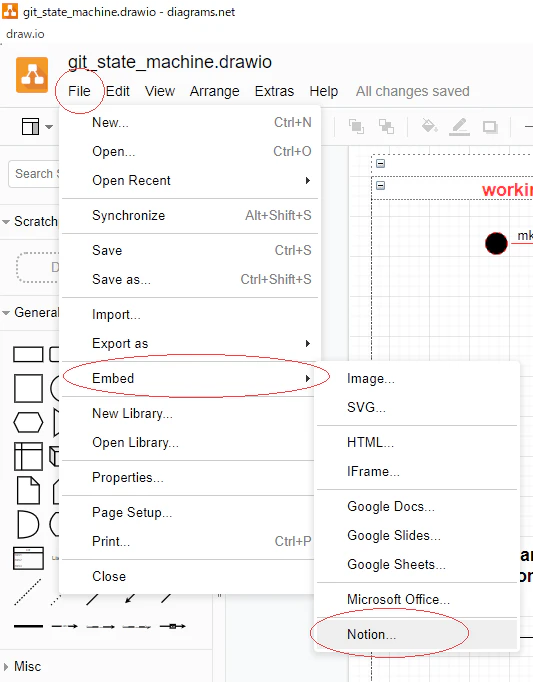Choose Save from File menu
Image resolution: width=533 pixels, height=682 pixels.
click(x=190, y=251)
